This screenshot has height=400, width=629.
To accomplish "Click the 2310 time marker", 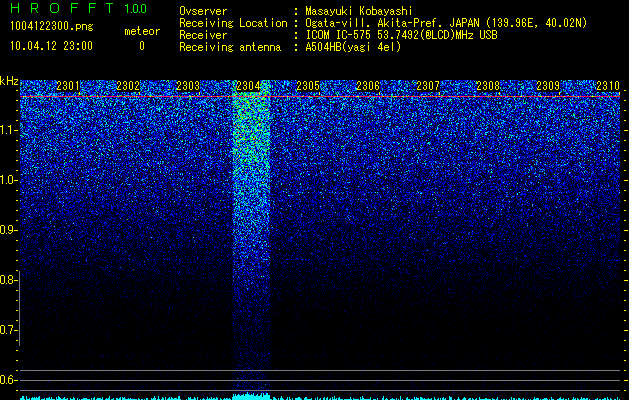I will pos(608,85).
